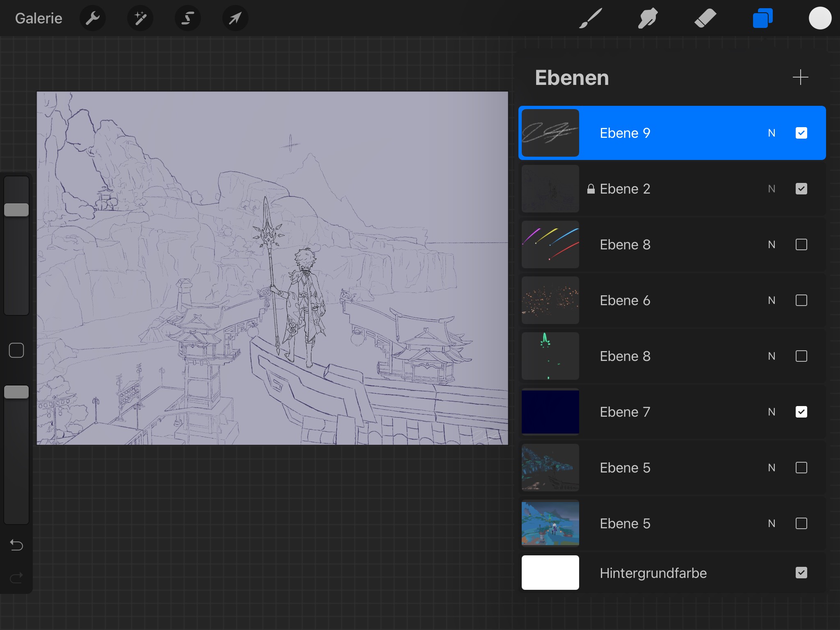Open the Actions wrench menu

(93, 18)
